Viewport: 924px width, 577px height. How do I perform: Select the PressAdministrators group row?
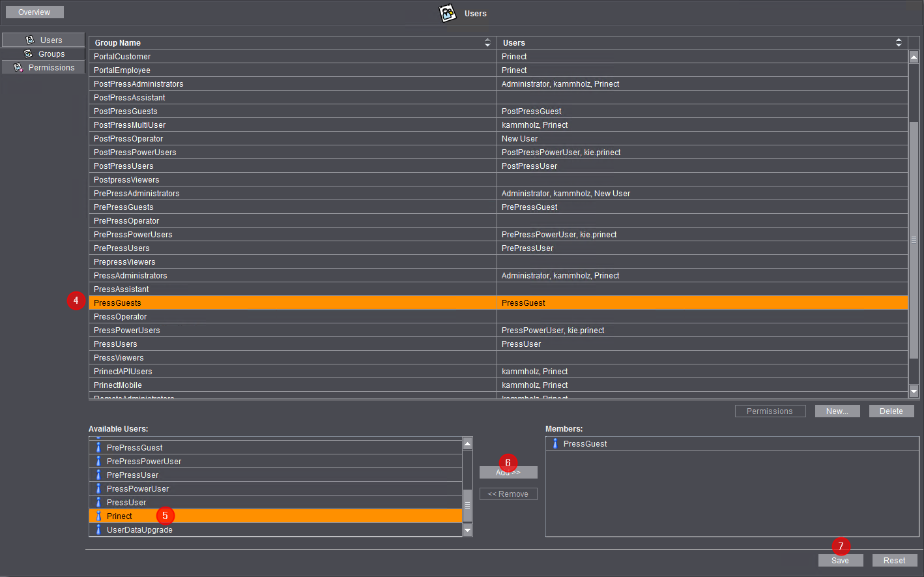(498, 275)
